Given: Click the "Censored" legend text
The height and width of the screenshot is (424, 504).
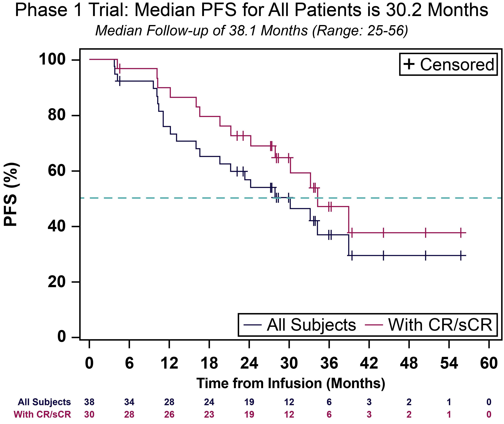Looking at the screenshot, I should tap(457, 64).
